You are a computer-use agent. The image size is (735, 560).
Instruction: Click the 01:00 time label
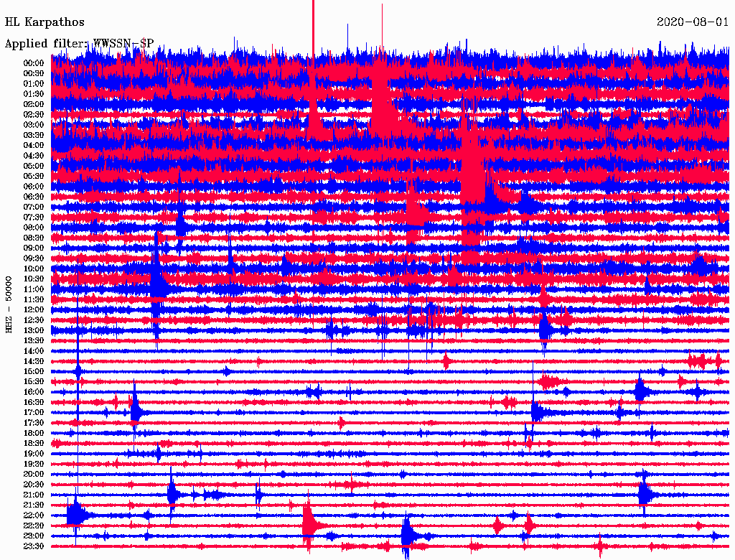34,84
